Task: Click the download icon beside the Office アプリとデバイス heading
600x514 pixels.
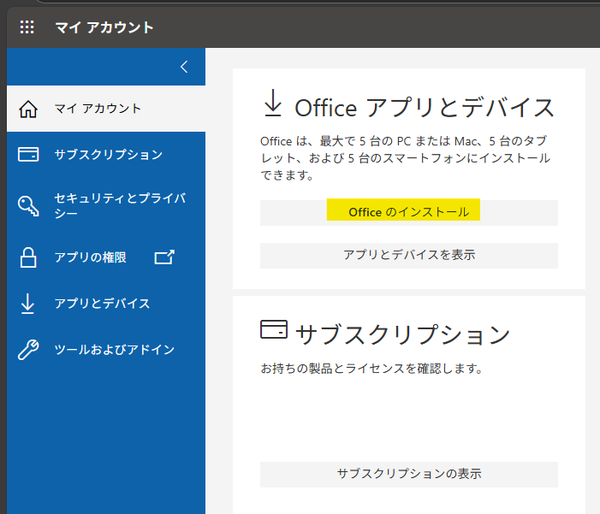Action: coord(272,104)
